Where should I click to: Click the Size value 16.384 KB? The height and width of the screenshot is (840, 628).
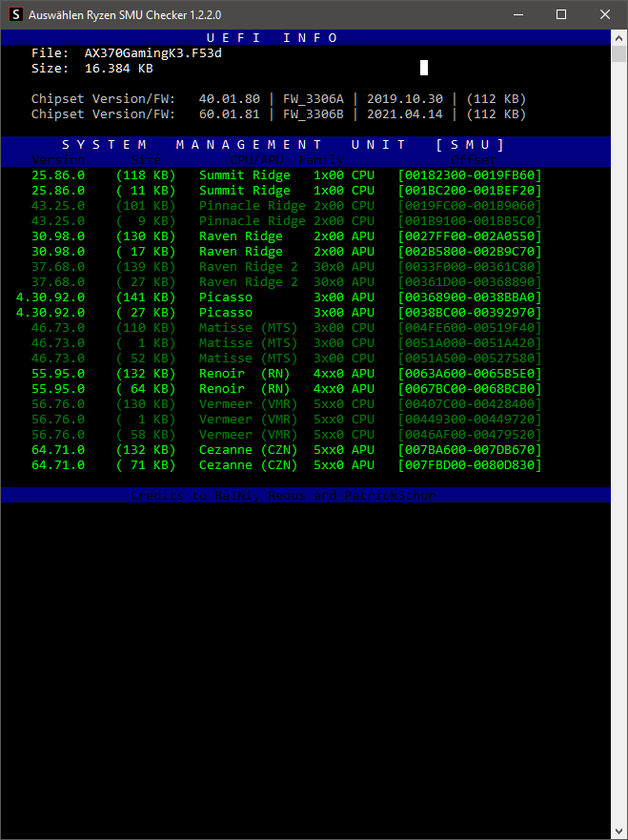119,69
